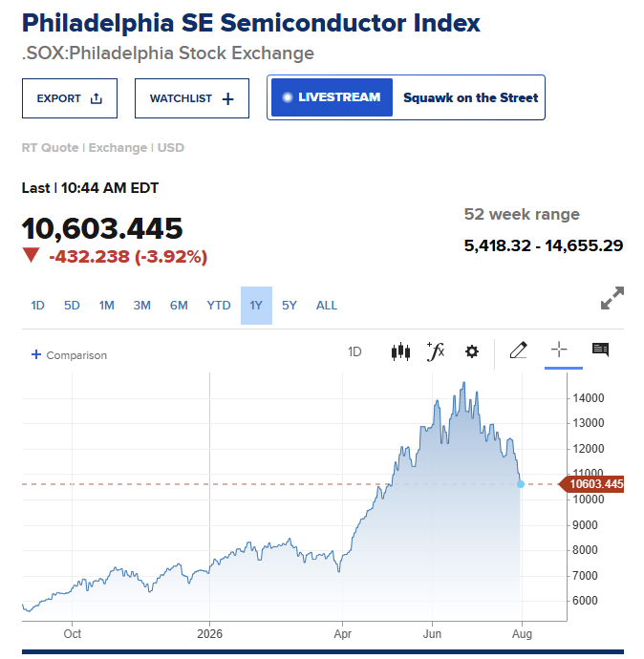The image size is (644, 659).
Task: Open the chart events comment icon
Action: click(600, 350)
